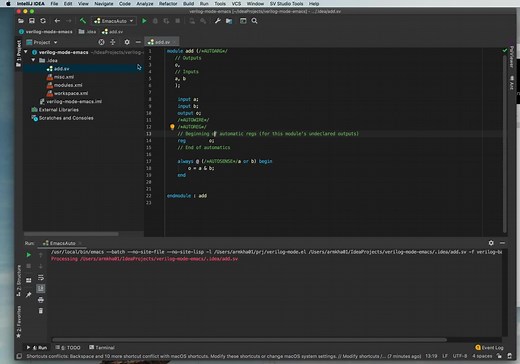
Task: Rerun EmacsAuto from Run panel play icon
Action: click(29, 255)
